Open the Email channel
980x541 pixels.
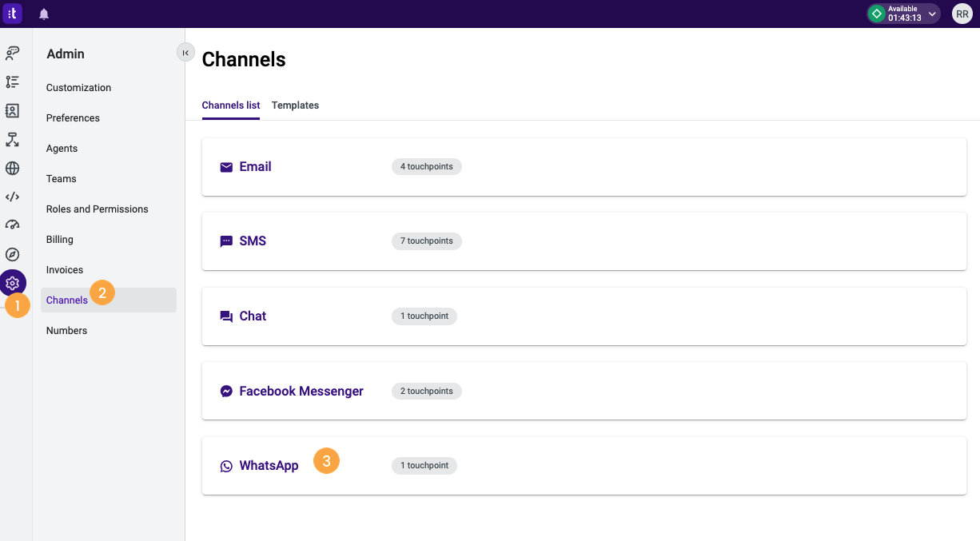click(255, 167)
